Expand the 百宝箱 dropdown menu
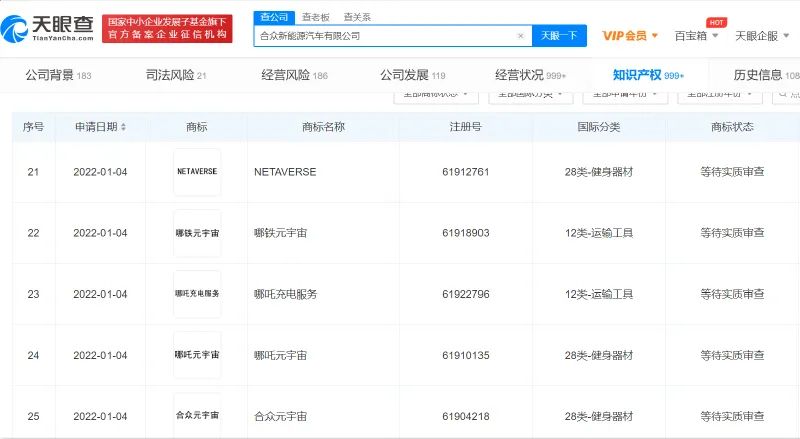800x439 pixels. point(699,36)
